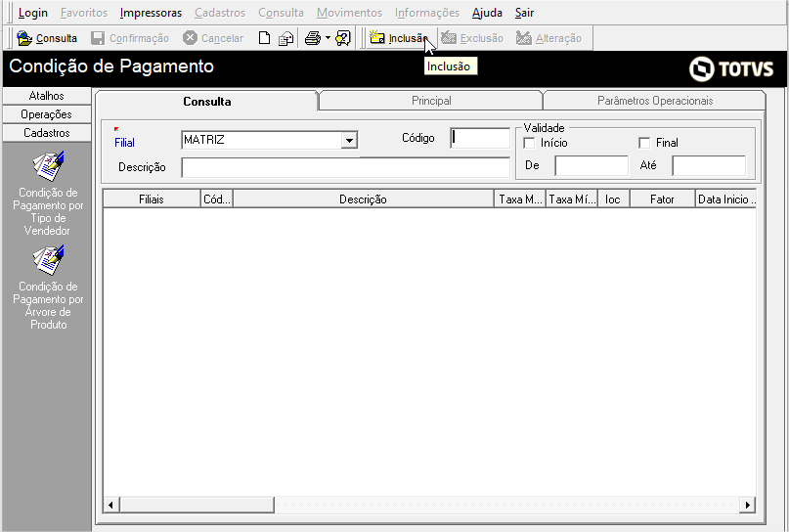Select the Cadastros sidebar section
The image size is (789, 532).
pos(46,133)
